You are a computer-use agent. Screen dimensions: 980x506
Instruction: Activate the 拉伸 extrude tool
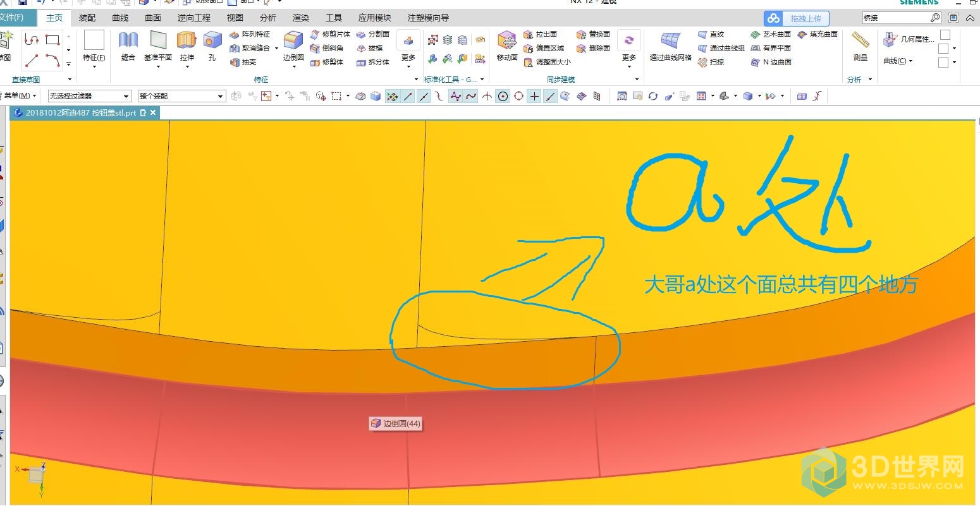pyautogui.click(x=187, y=46)
